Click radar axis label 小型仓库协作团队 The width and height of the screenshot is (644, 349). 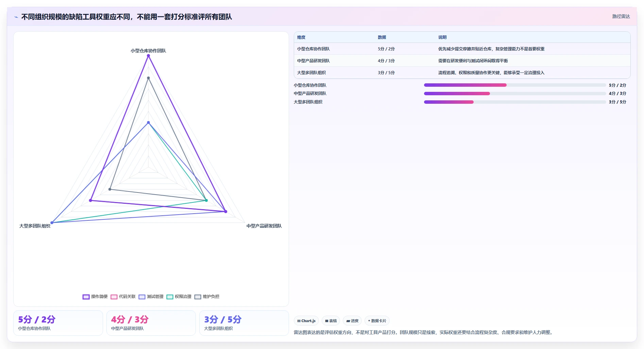pyautogui.click(x=148, y=51)
